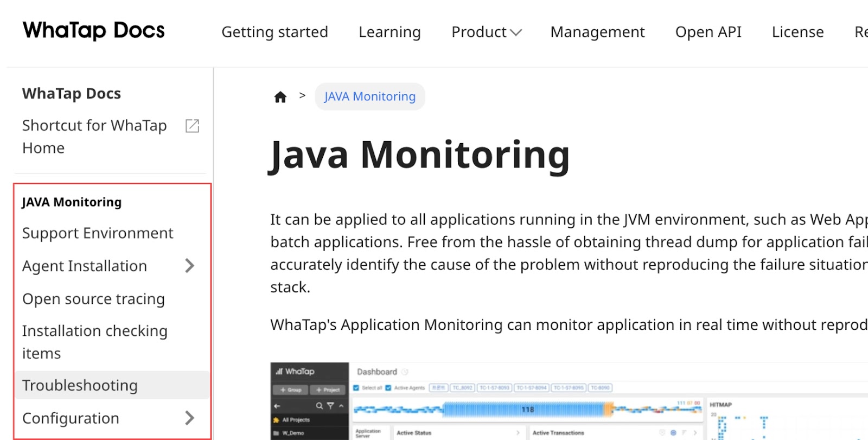Click the JAVA Monitoring breadcrumb link
868x440 pixels.
click(370, 97)
